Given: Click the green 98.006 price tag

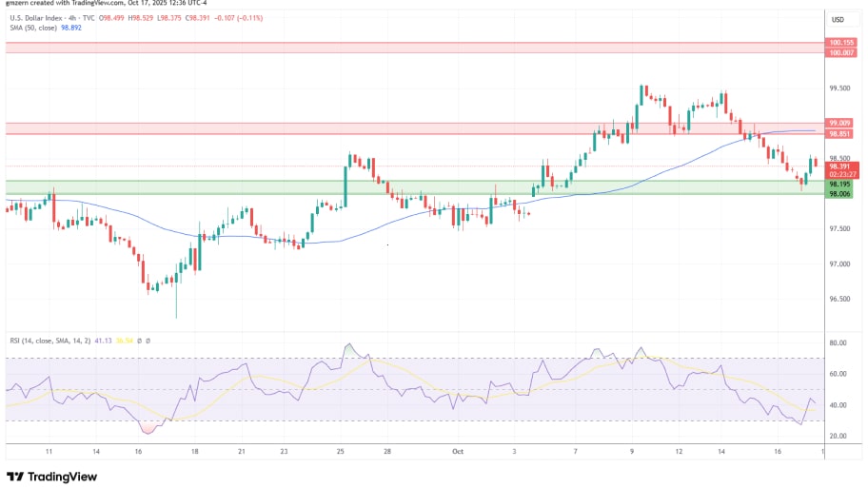Looking at the screenshot, I should pos(838,194).
